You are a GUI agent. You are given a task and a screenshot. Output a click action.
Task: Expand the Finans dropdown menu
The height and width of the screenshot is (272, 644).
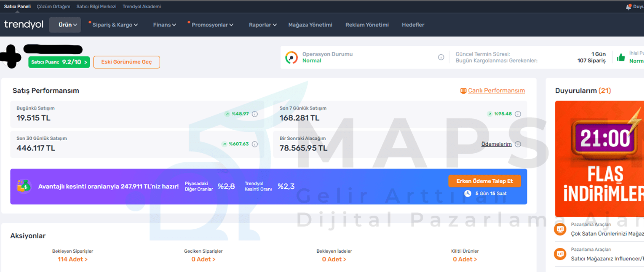[x=164, y=25]
